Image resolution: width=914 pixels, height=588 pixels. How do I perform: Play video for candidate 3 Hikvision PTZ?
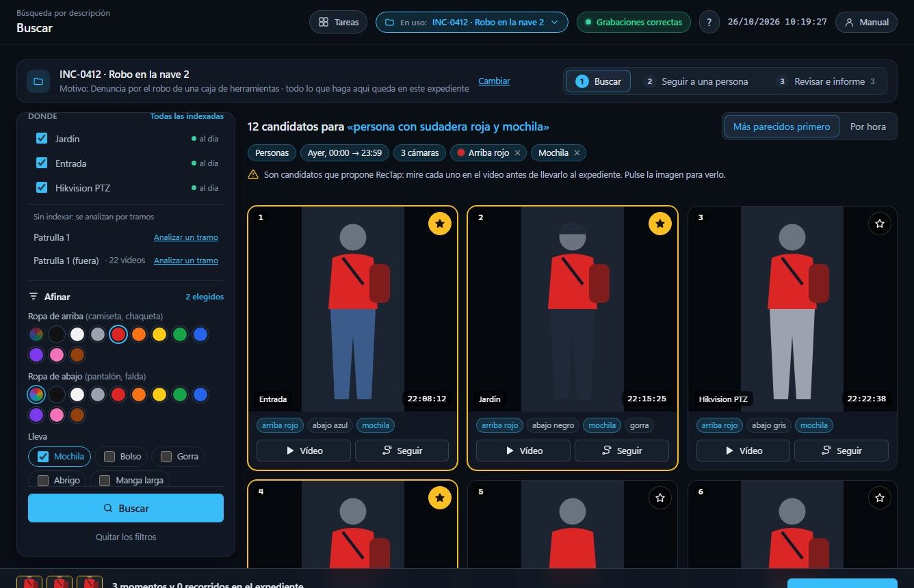tap(743, 451)
